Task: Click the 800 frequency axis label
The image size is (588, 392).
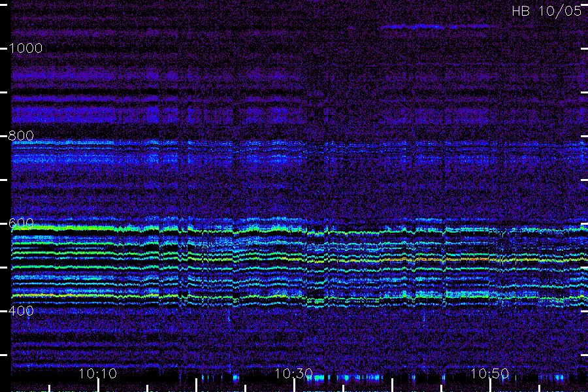Action: (x=21, y=136)
